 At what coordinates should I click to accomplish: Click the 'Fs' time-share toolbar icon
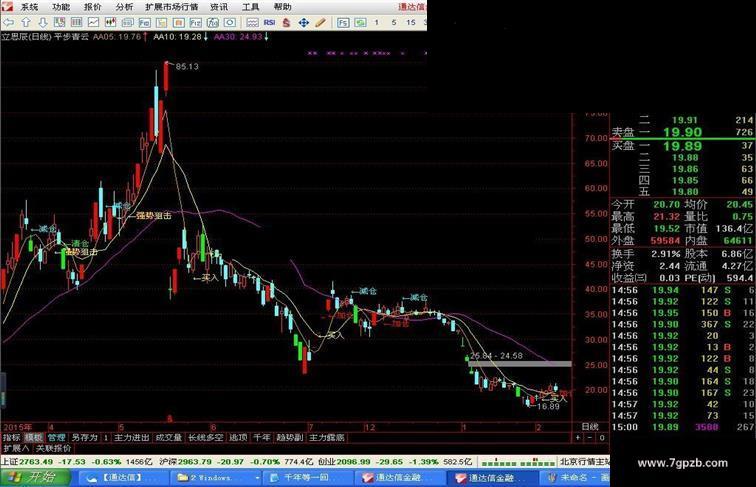[343, 23]
